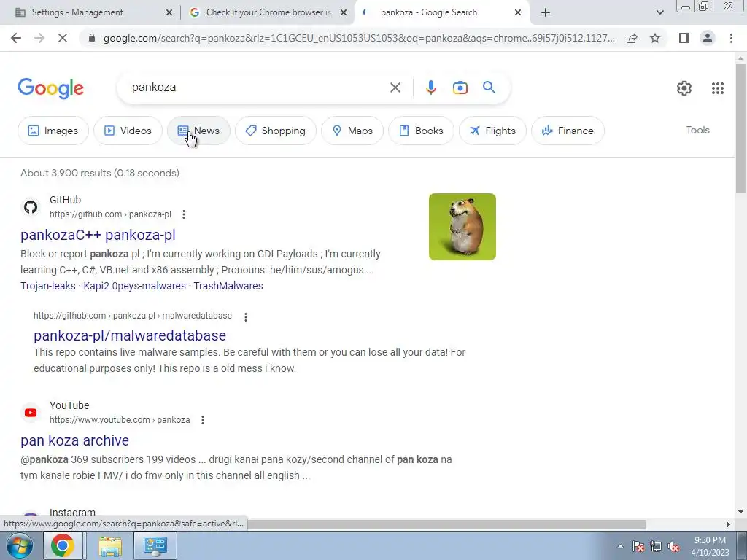Open Action Center flag tray icon
The width and height of the screenshot is (747, 560).
click(x=638, y=547)
